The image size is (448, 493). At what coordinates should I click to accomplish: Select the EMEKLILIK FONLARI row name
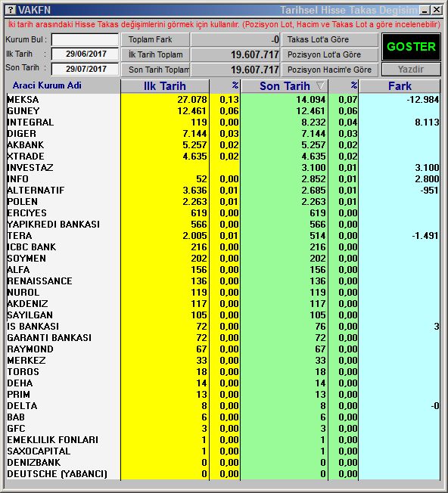pos(52,440)
